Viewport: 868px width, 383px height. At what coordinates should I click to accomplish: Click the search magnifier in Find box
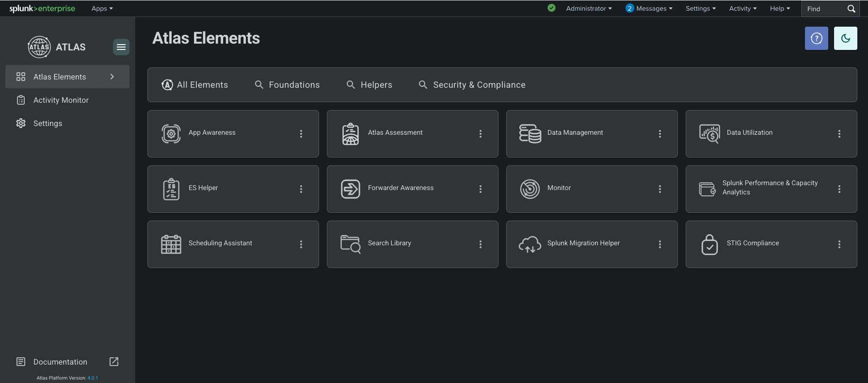tap(851, 9)
